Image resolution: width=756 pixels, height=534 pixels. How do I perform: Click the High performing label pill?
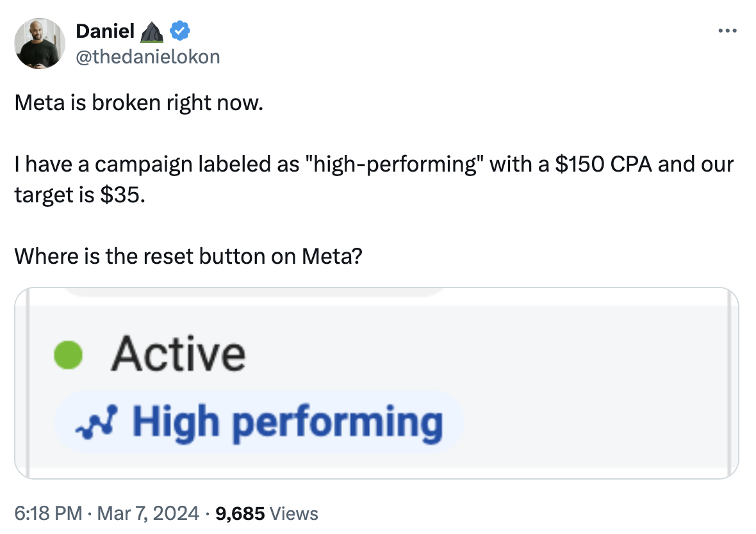pyautogui.click(x=259, y=422)
